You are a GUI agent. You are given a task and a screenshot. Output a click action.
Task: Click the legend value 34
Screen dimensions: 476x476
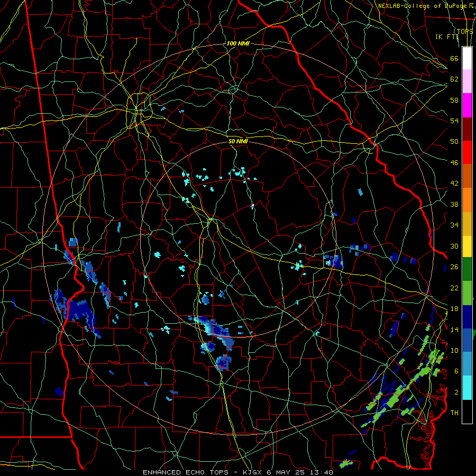coord(454,225)
